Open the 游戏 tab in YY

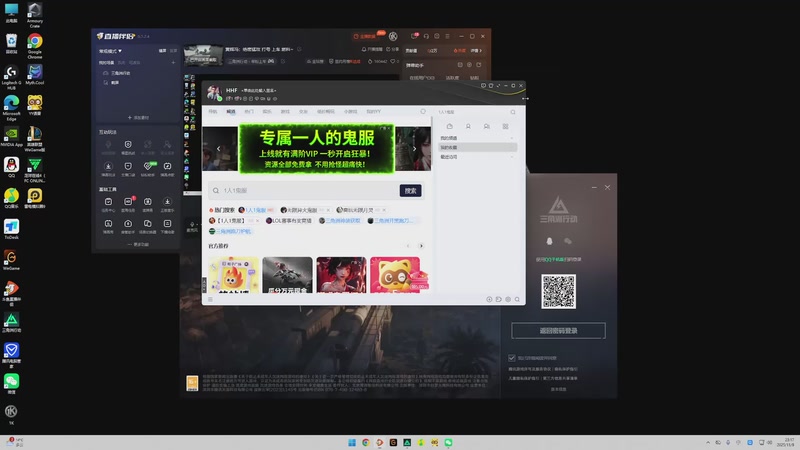(285, 111)
